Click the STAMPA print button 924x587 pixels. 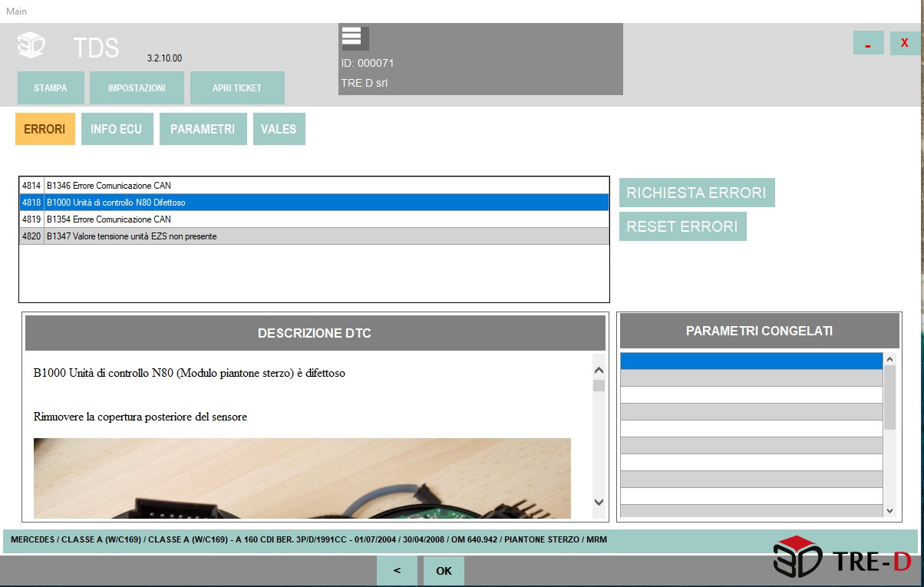tap(51, 88)
